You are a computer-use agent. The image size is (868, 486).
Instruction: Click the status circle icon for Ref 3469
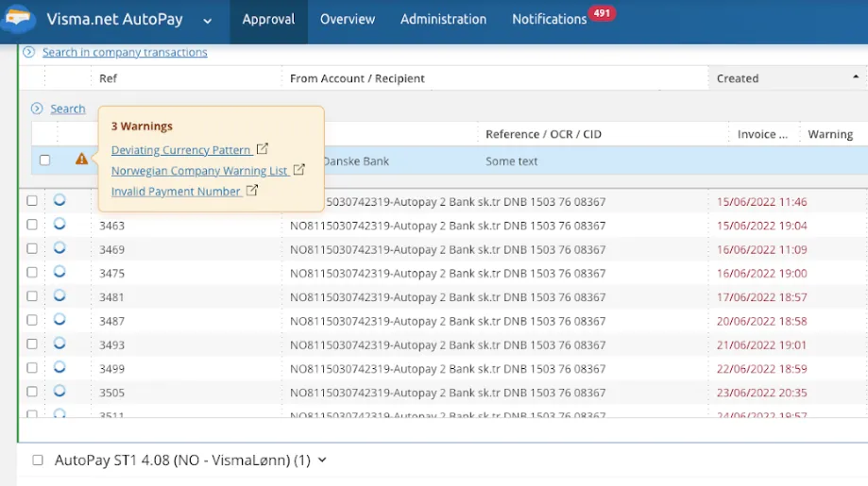[x=60, y=247]
